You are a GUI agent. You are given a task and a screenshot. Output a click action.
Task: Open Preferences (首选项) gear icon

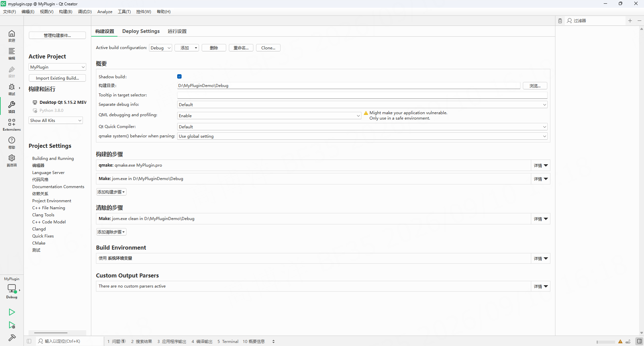(x=12, y=160)
